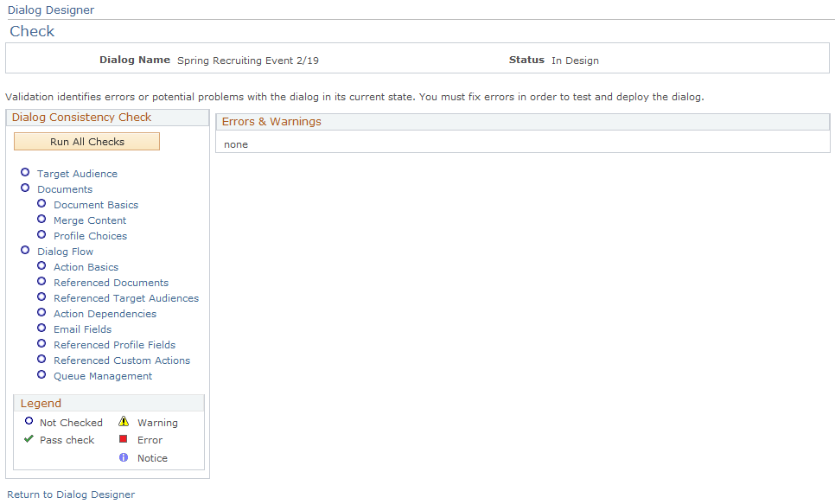
Task: Click the Warning triangle icon in the Legend
Action: (123, 422)
